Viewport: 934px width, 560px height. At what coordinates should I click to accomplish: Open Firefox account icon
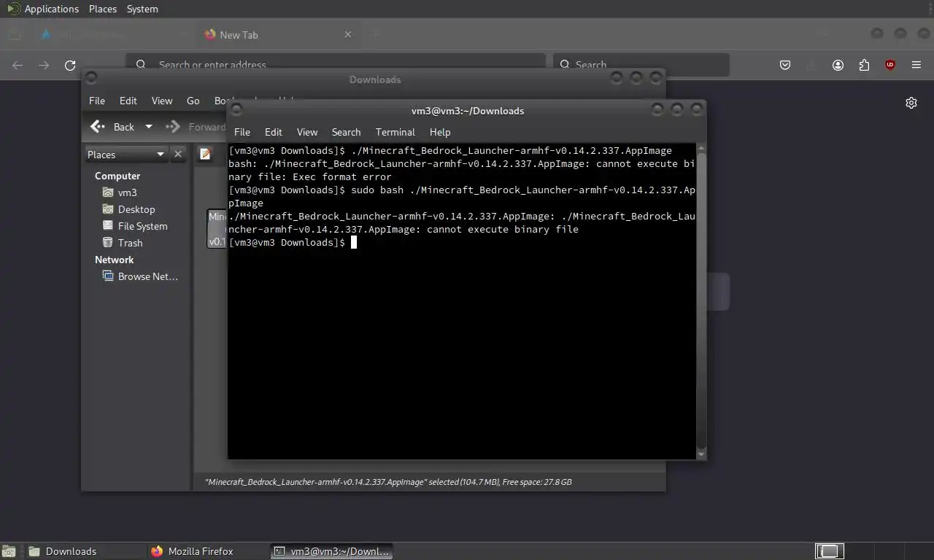click(x=838, y=65)
